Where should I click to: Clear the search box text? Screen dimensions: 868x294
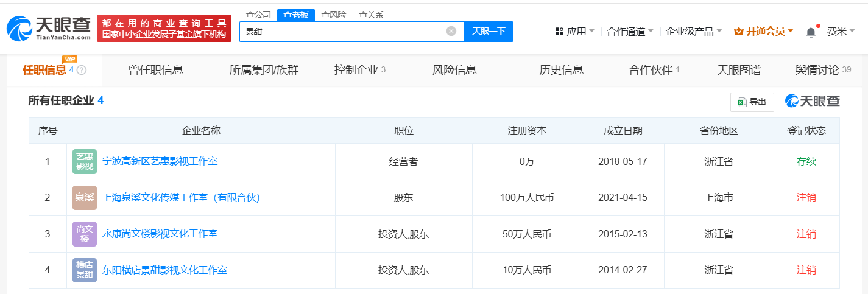click(x=451, y=31)
